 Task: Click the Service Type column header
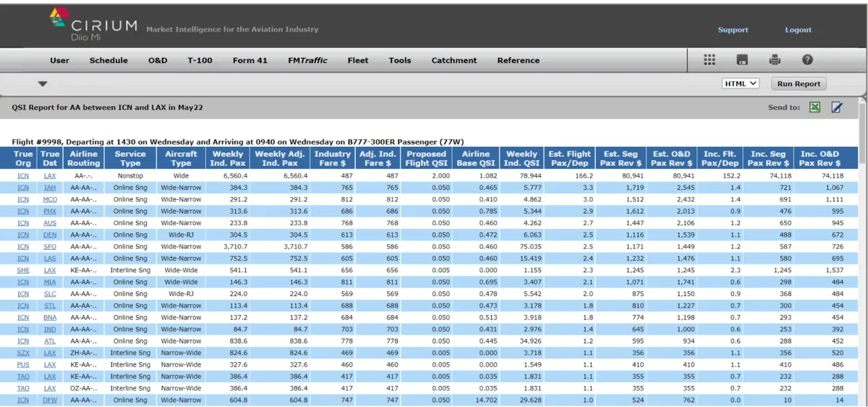(130, 159)
